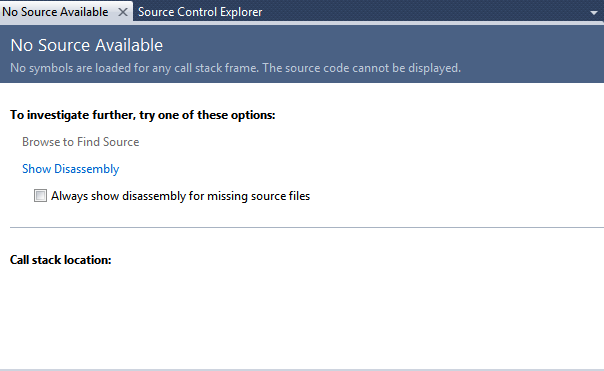Click the Browse to Find Source link
The image size is (604, 371).
point(81,142)
